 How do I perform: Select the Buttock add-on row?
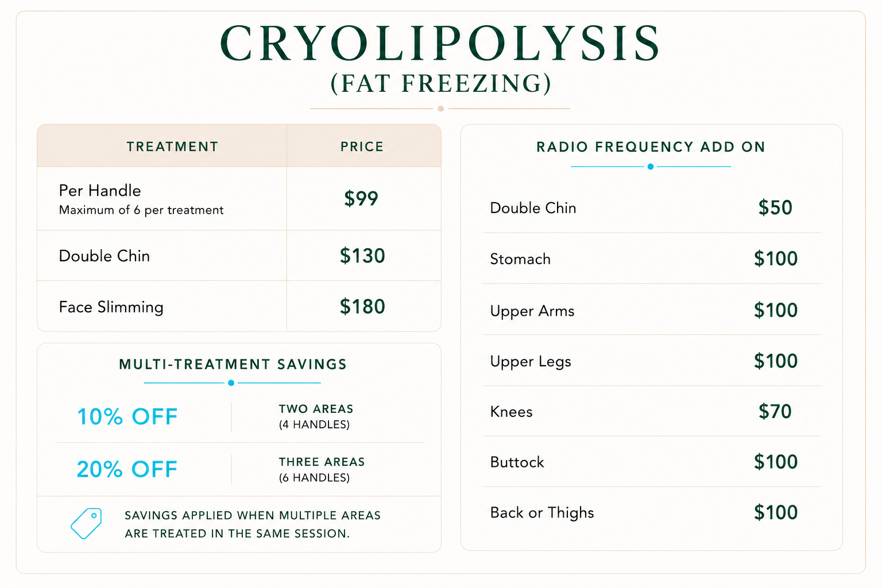click(652, 462)
